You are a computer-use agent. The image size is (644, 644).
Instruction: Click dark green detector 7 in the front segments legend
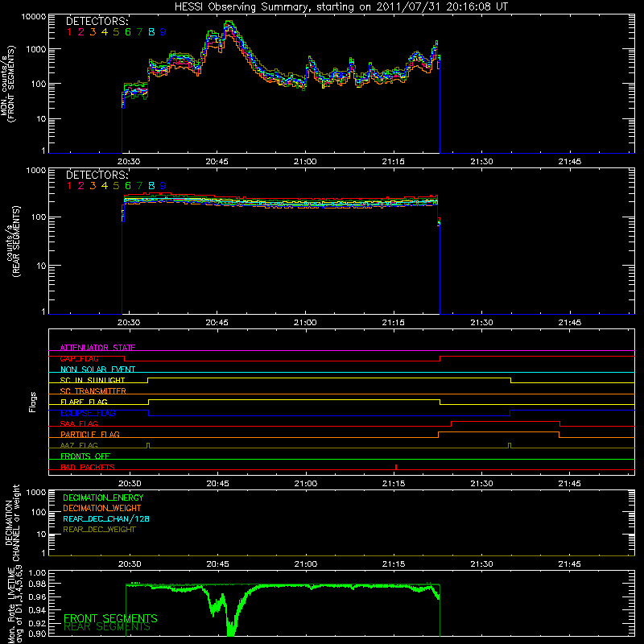(139, 32)
